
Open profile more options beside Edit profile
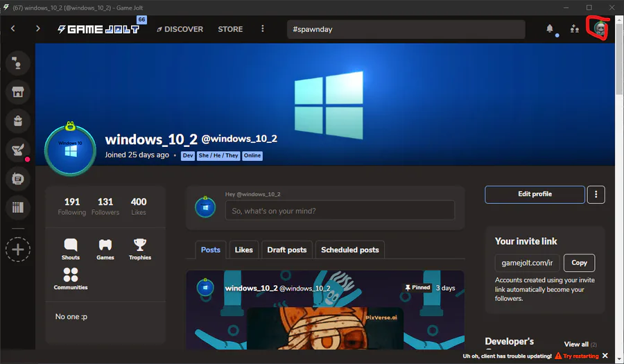point(596,195)
